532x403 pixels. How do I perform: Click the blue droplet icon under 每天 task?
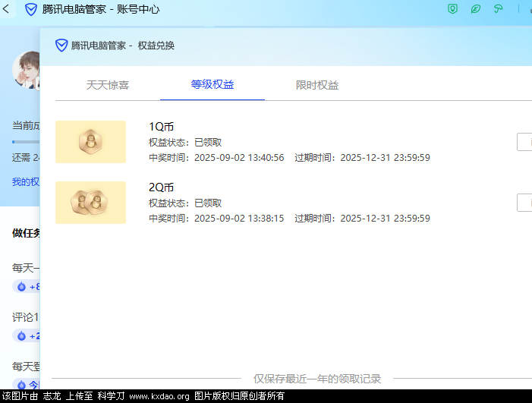point(21,287)
